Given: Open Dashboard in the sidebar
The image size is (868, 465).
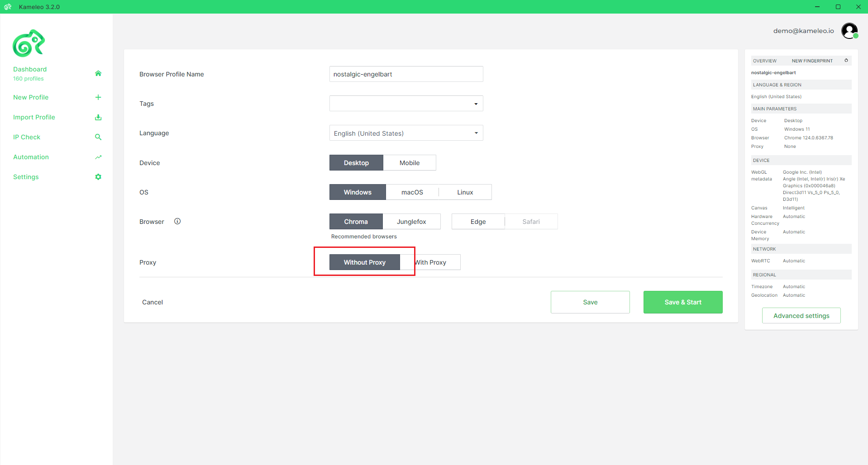Looking at the screenshot, I should click(x=30, y=69).
